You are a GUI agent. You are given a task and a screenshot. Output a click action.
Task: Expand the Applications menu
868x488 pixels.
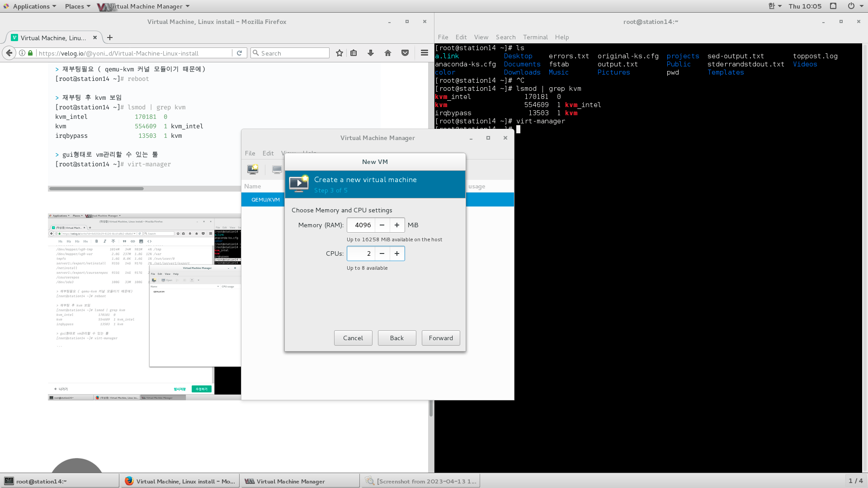31,6
